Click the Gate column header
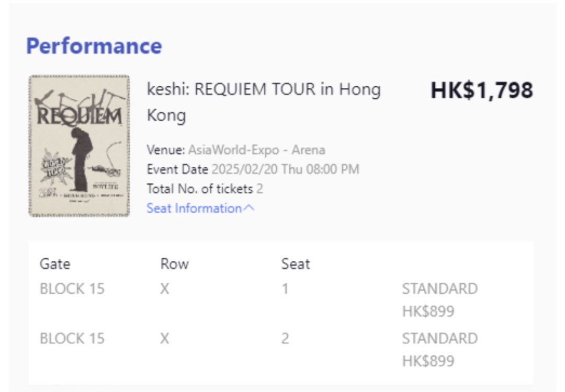The width and height of the screenshot is (565, 392). (55, 264)
